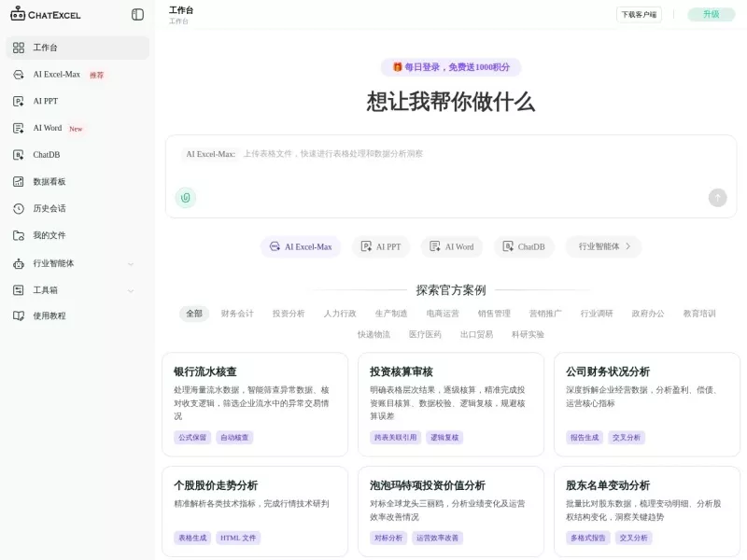Screen dimensions: 747x560
Task: Click the AI Excel-Max icon in sidebar
Action: click(19, 75)
